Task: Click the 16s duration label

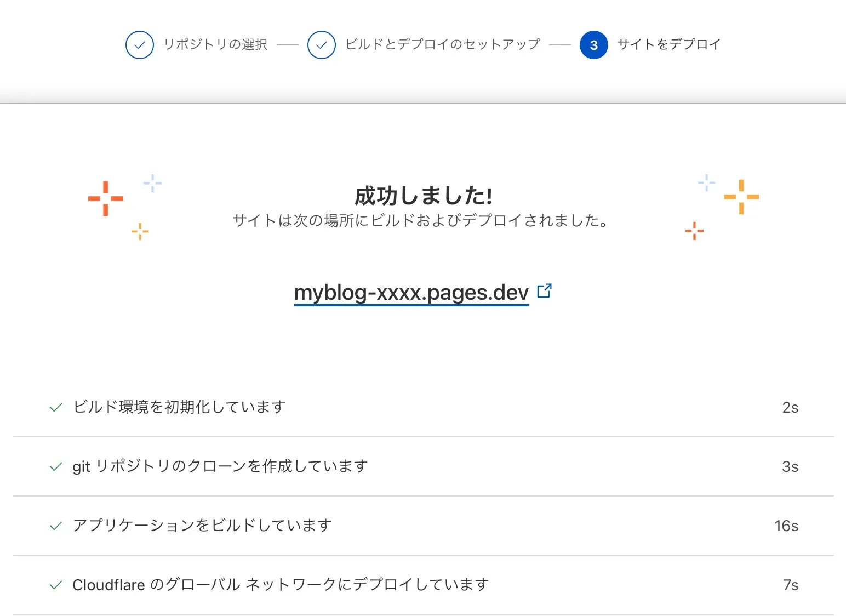Action: coord(786,526)
